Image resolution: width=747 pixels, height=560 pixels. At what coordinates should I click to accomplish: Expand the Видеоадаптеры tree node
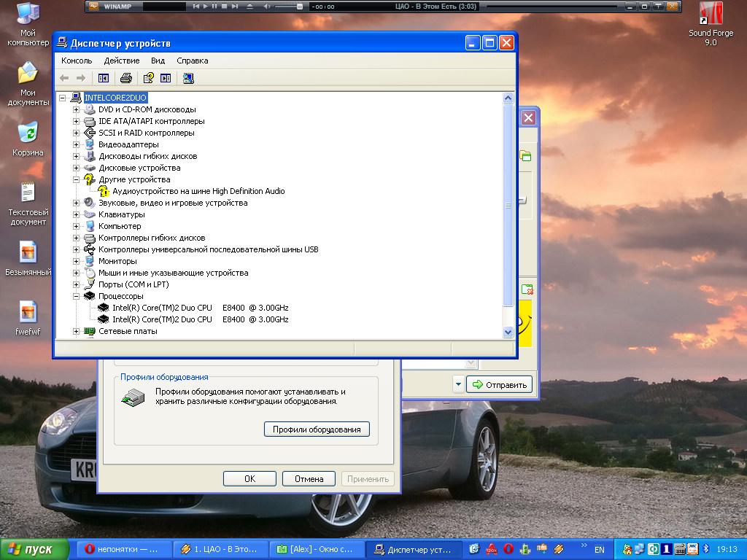76,144
